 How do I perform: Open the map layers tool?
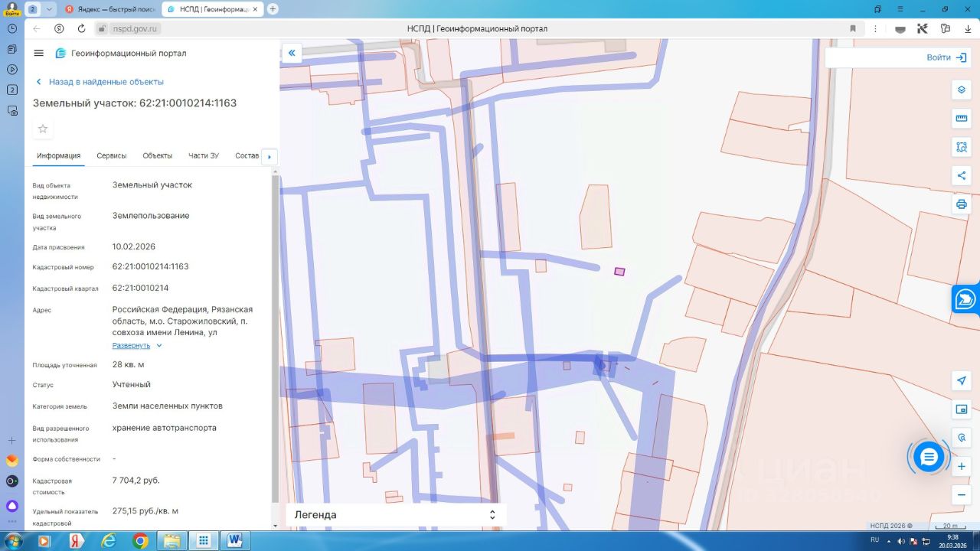click(x=962, y=90)
